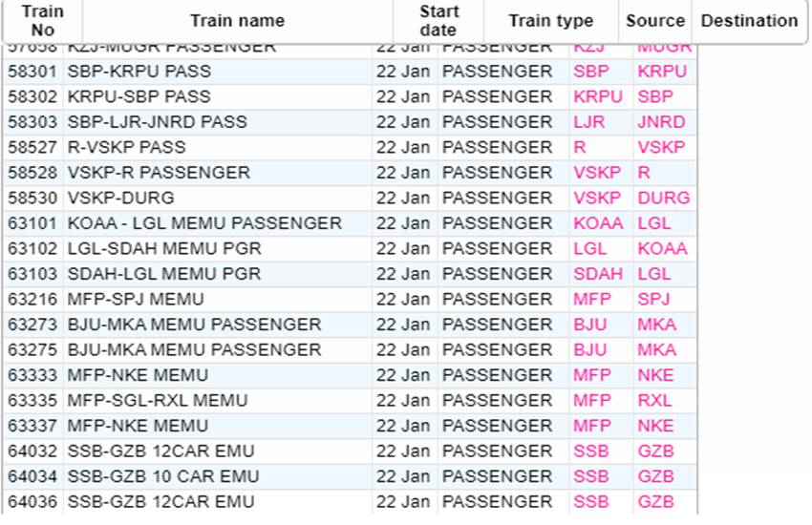The width and height of the screenshot is (812, 525).
Task: Click the Train No column header
Action: pyautogui.click(x=42, y=21)
